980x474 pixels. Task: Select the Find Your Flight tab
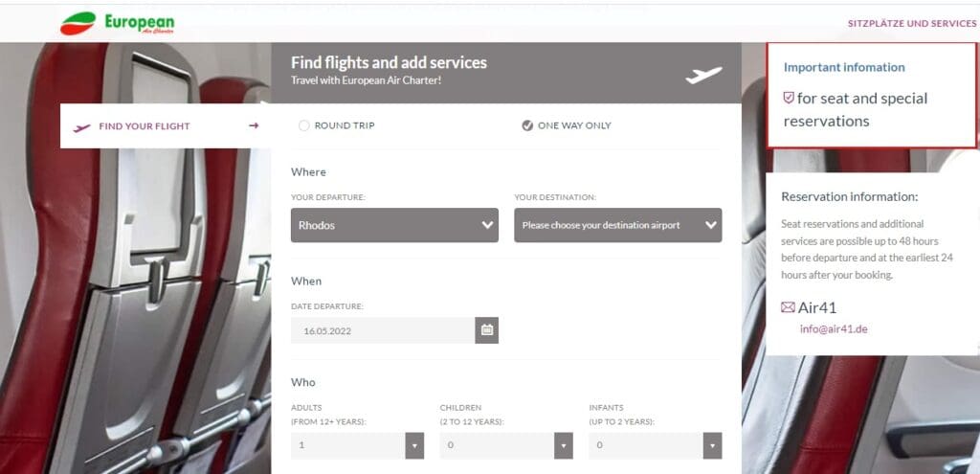click(x=145, y=126)
